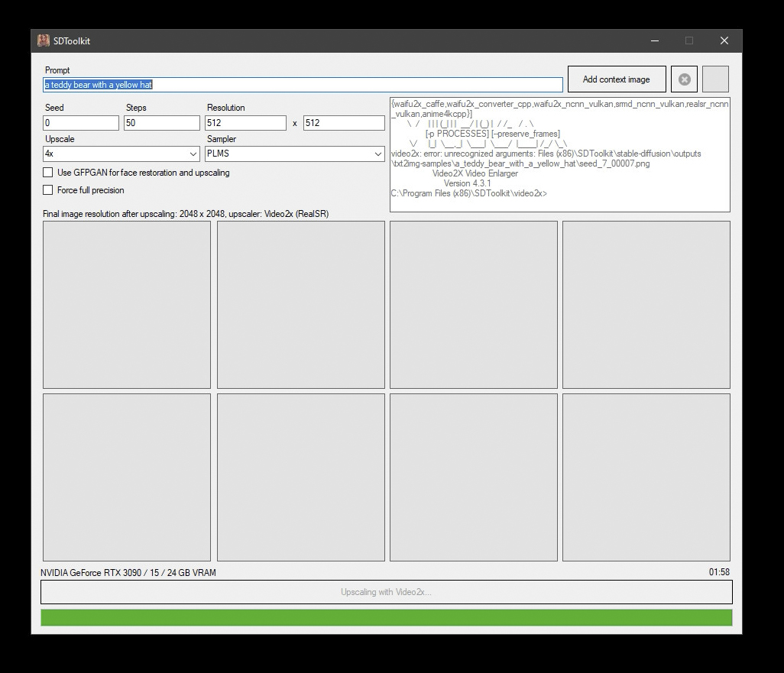Screen dimensions: 784x673
Task: Click the resolution height field
Action: coord(344,123)
